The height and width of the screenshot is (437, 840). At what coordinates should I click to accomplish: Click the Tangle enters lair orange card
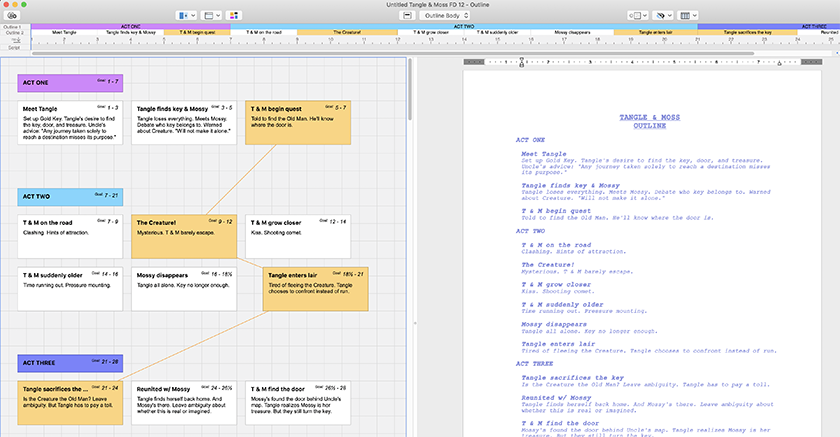tap(314, 287)
